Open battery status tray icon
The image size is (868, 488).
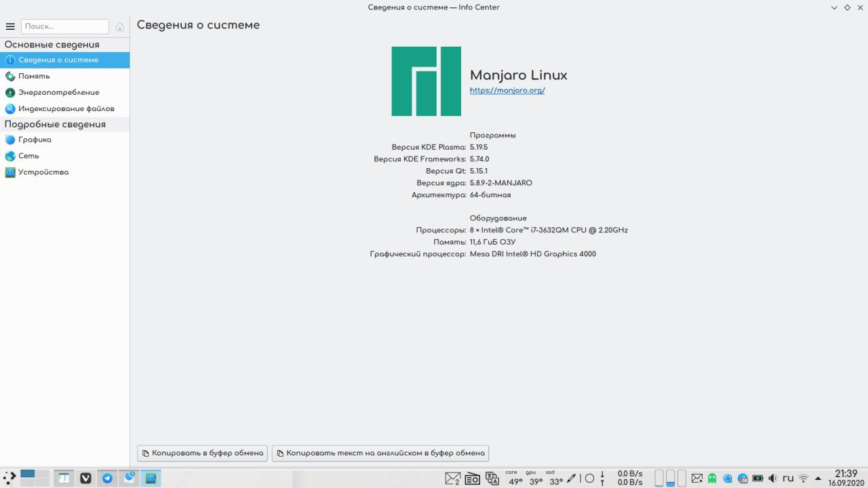click(758, 479)
